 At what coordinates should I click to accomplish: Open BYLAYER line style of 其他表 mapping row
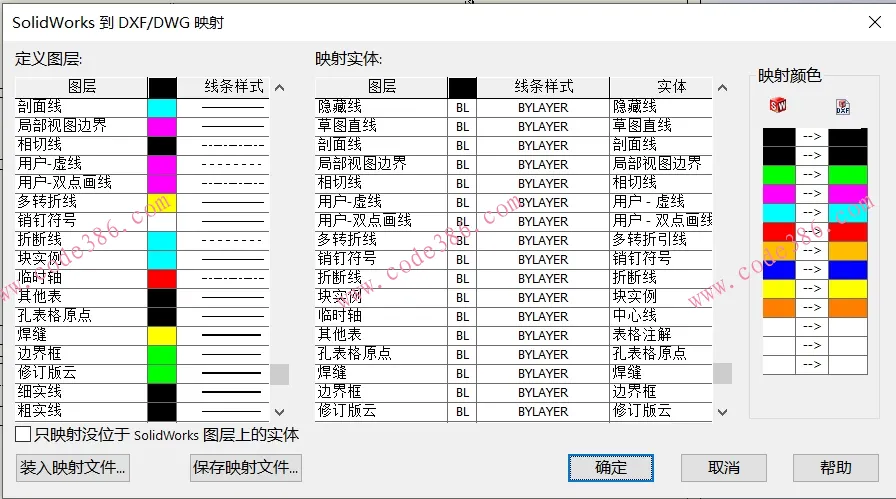tap(543, 336)
